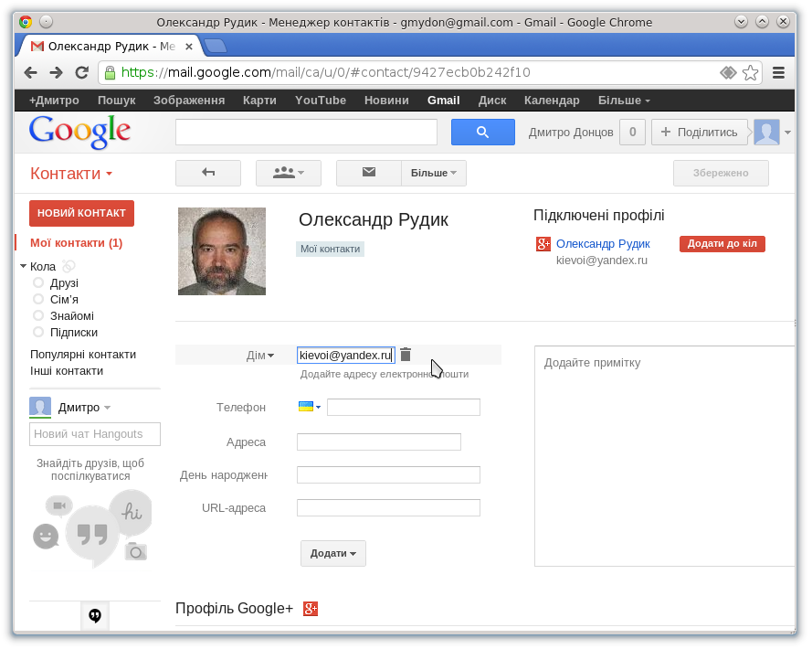Click the Додати до кіл button
This screenshot has width=812, height=649.
pos(722,244)
